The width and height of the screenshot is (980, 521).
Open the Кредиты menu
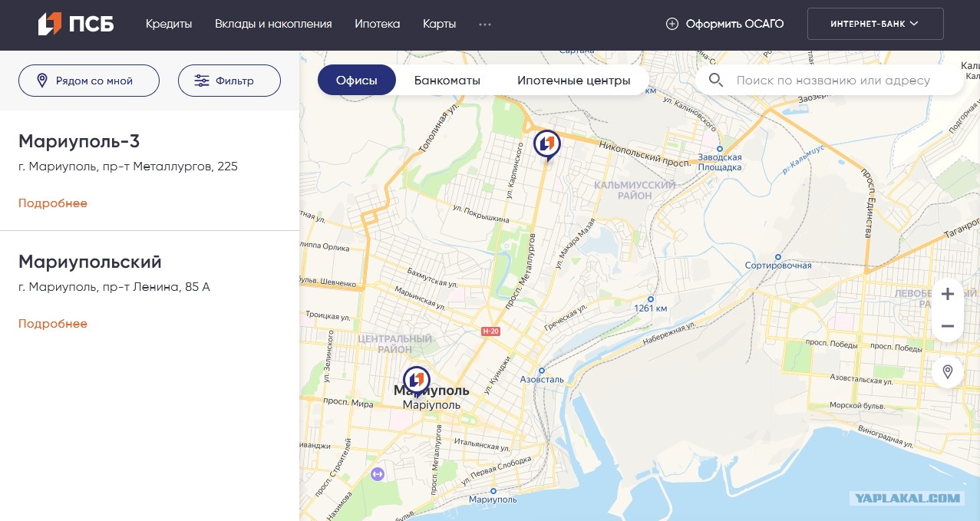169,24
